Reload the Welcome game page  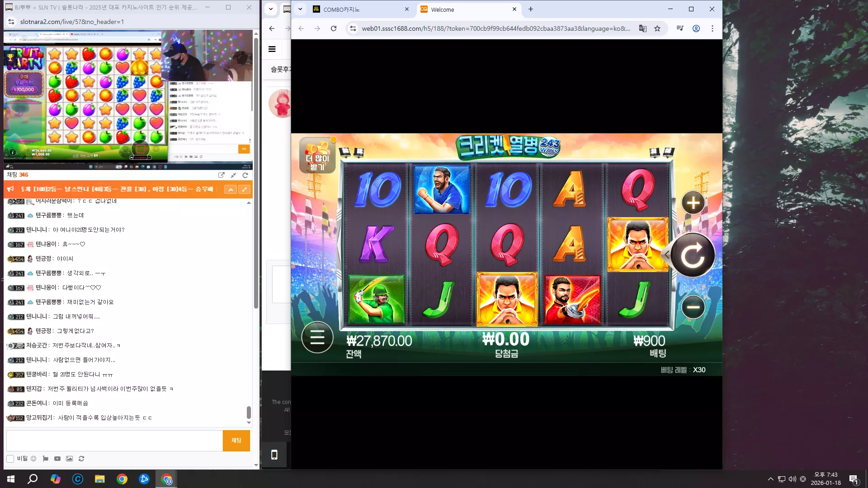pyautogui.click(x=334, y=28)
